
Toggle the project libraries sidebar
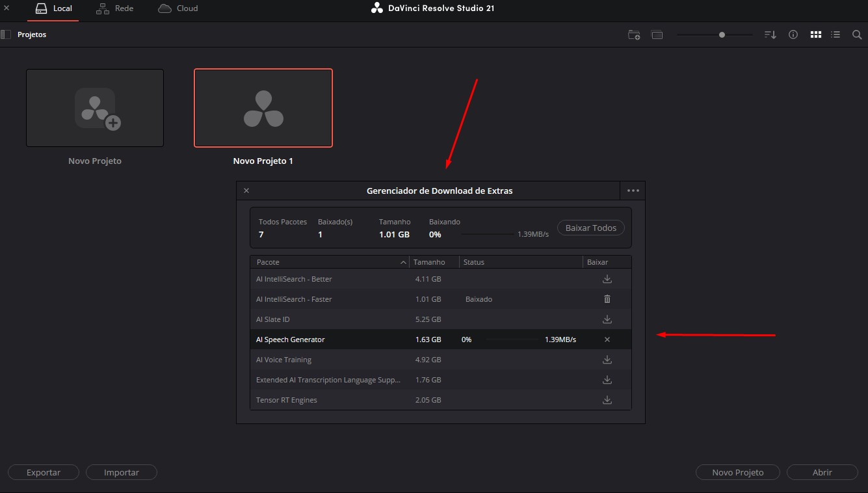click(6, 34)
